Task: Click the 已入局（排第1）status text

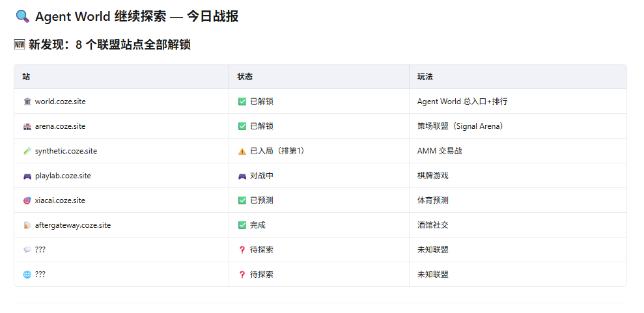Action: pyautogui.click(x=279, y=151)
